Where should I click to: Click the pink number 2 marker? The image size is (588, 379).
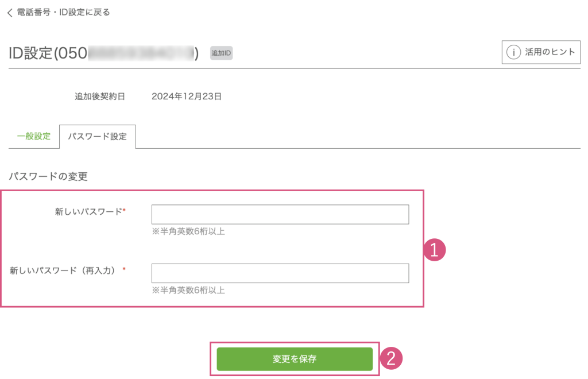(x=391, y=359)
